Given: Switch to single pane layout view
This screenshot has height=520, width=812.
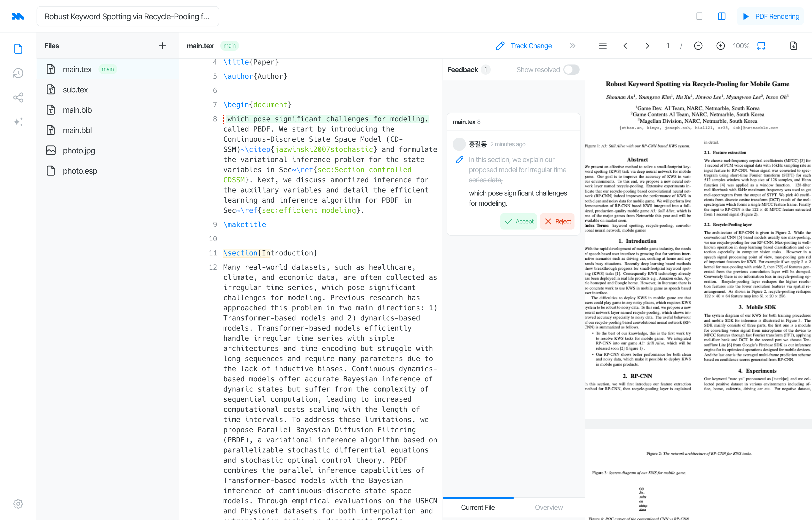Looking at the screenshot, I should [x=699, y=16].
